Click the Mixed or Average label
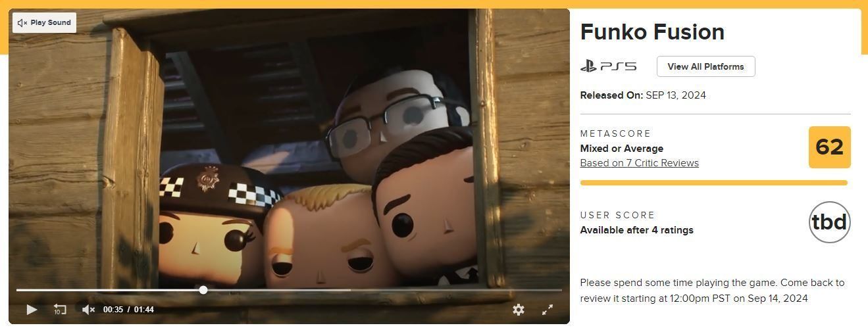Image resolution: width=868 pixels, height=334 pixels. (x=621, y=149)
